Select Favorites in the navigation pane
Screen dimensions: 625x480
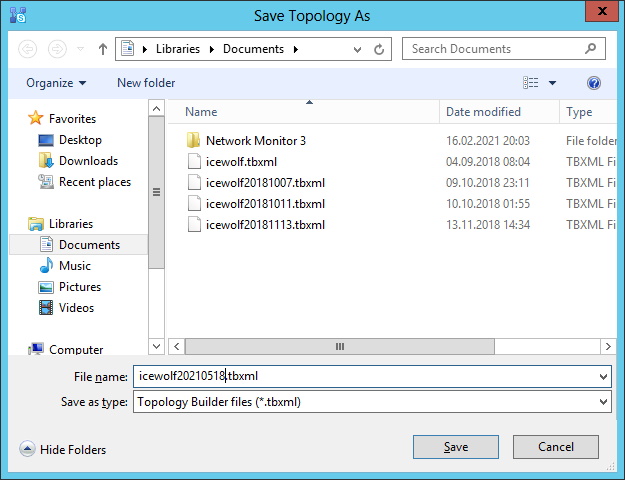[72, 118]
